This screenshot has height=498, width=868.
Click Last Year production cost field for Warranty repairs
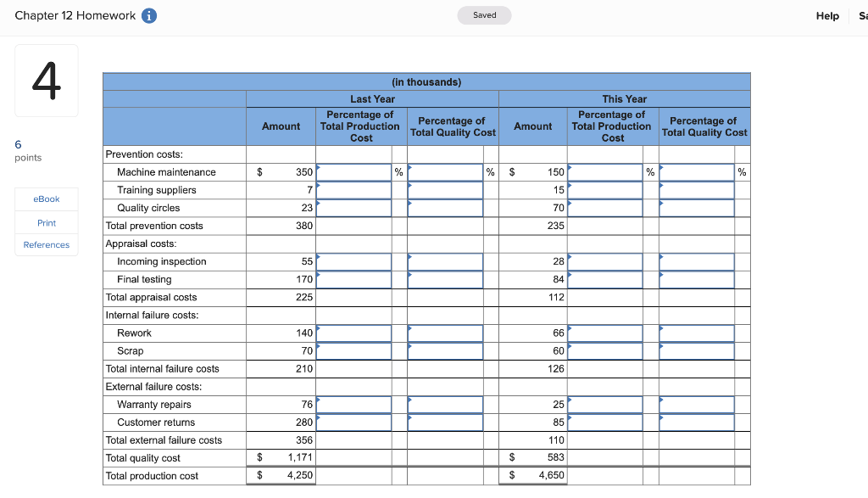[353, 405]
